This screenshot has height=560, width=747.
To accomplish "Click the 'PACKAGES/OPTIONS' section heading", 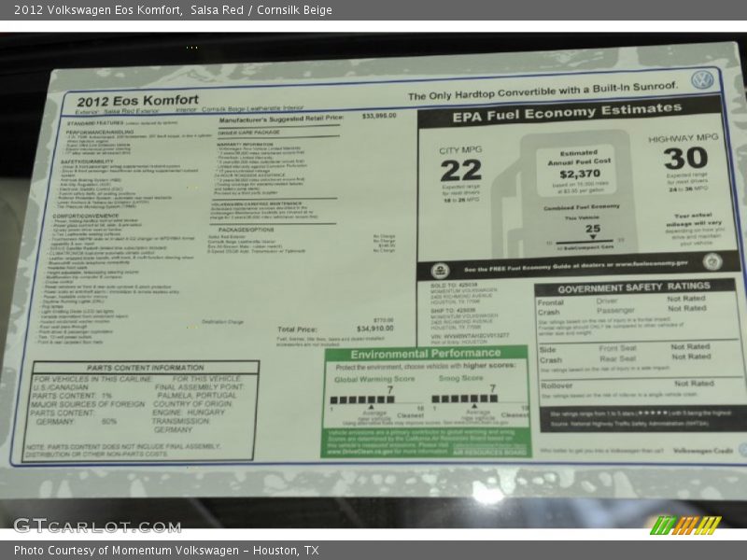I will [247, 230].
